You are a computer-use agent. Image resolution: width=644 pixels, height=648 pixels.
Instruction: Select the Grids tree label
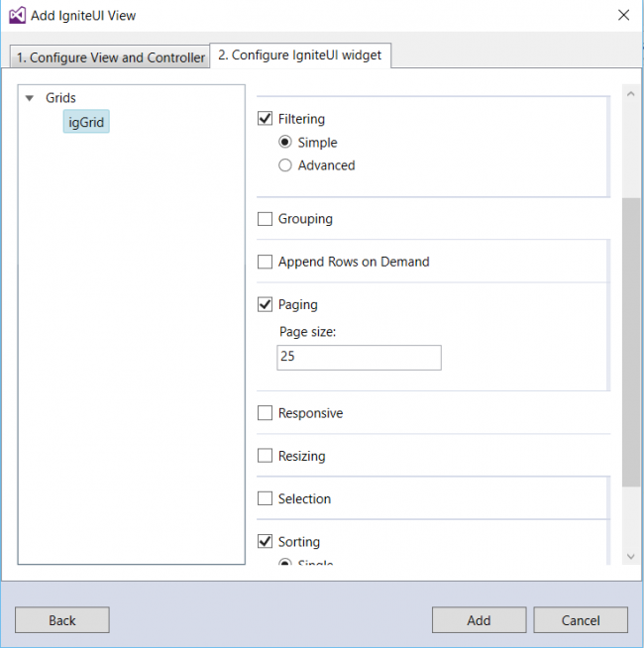click(x=60, y=98)
